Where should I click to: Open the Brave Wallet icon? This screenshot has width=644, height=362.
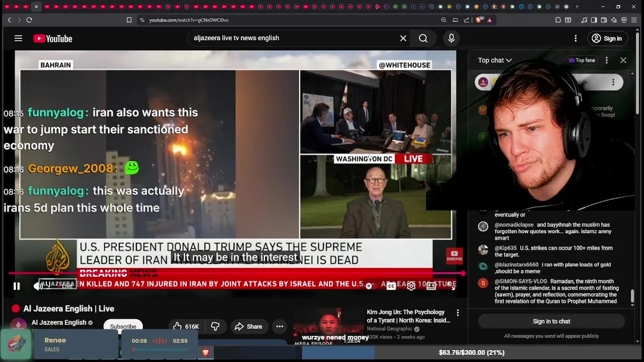point(604,20)
